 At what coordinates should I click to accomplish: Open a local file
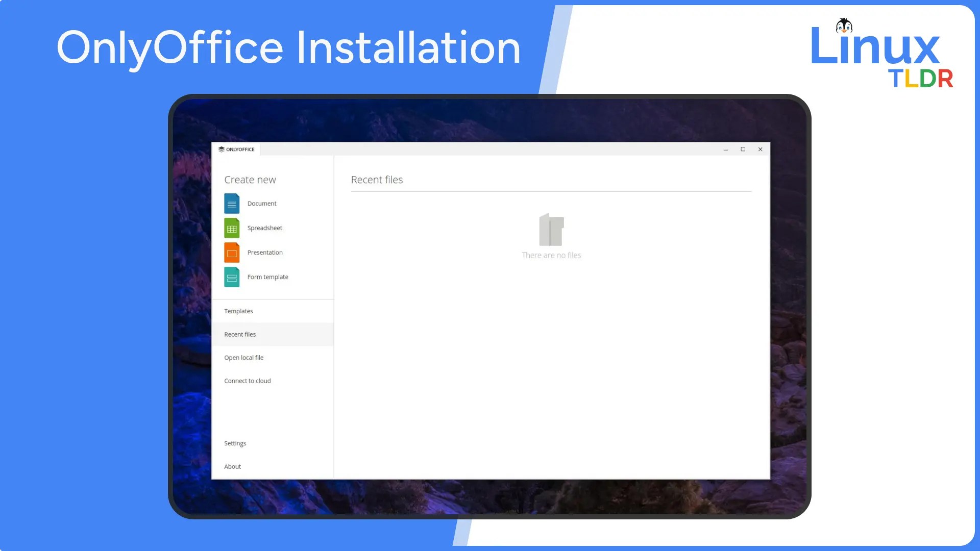point(244,357)
